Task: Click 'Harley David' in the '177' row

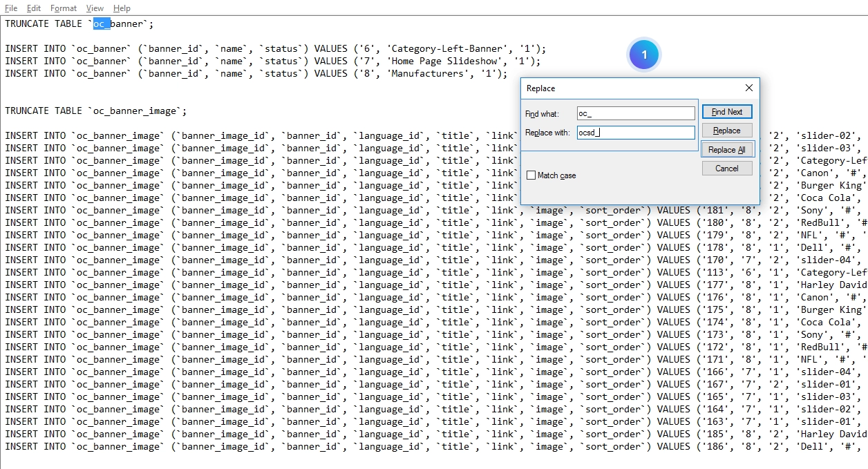Action: click(834, 285)
